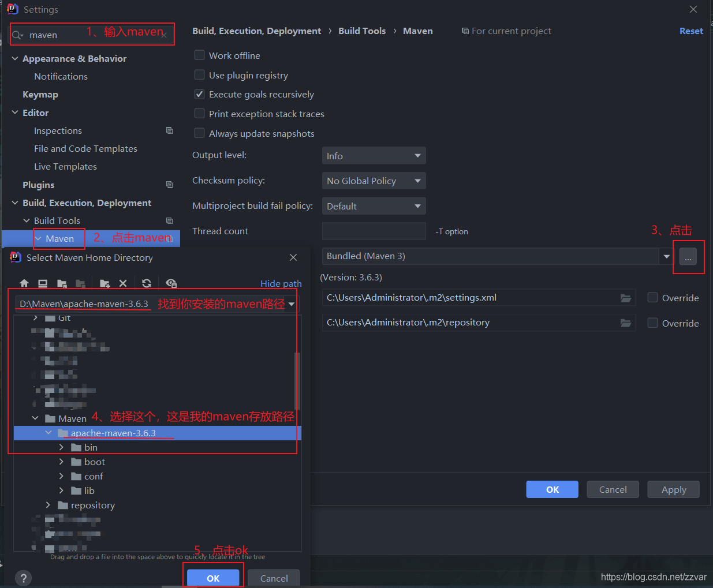Click project-level icon beside Inspections
The image size is (713, 588).
click(169, 130)
